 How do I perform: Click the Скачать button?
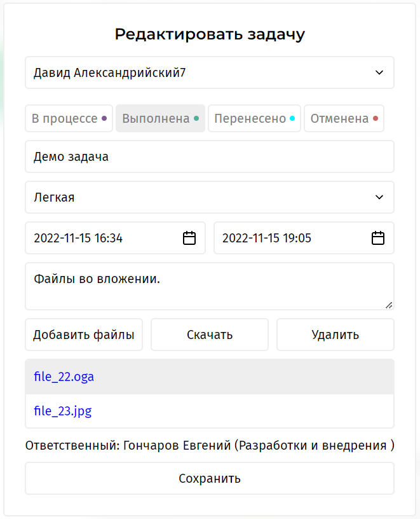[210, 335]
